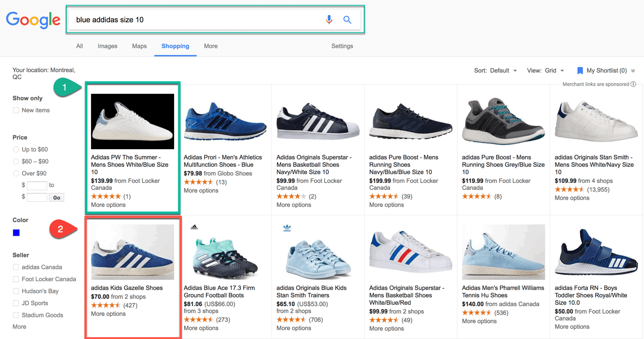Click the sponsored merchant links info icon
The width and height of the screenshot is (644, 339).
click(x=633, y=84)
